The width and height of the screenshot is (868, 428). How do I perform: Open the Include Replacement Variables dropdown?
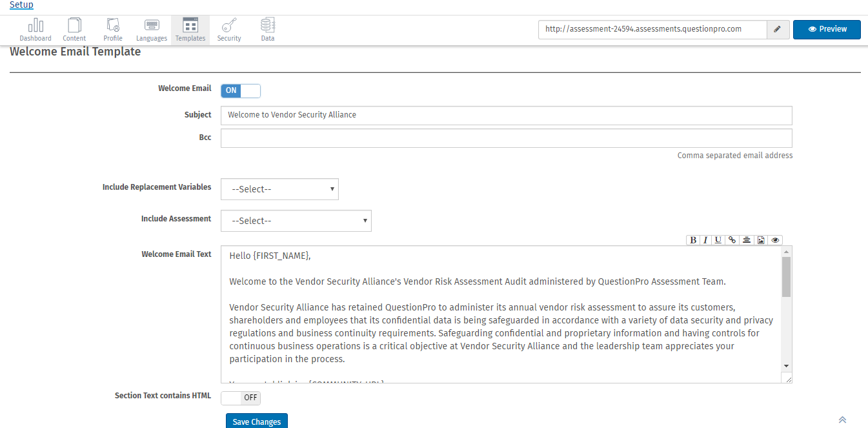(279, 189)
